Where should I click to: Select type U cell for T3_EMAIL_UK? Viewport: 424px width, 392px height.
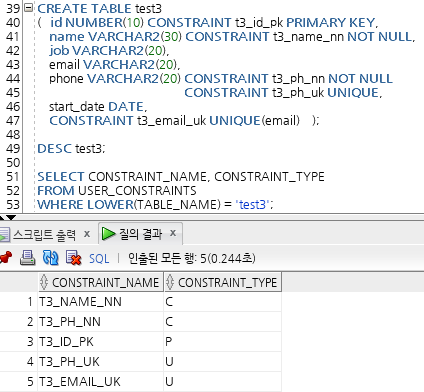click(222, 382)
